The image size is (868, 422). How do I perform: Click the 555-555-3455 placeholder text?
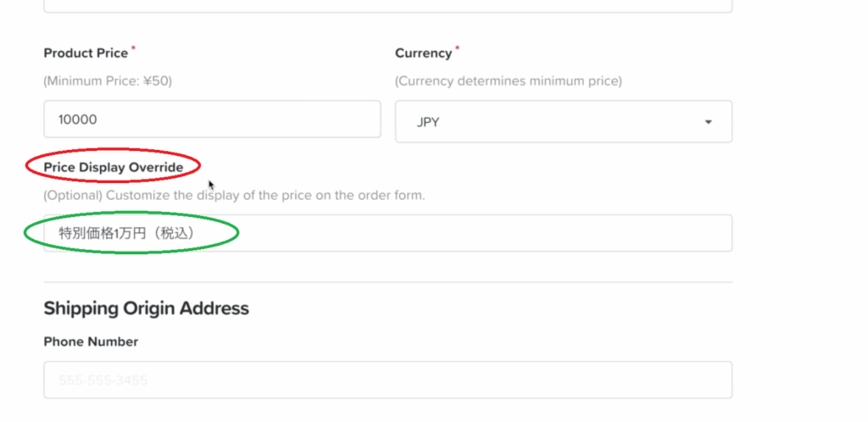pyautogui.click(x=103, y=380)
